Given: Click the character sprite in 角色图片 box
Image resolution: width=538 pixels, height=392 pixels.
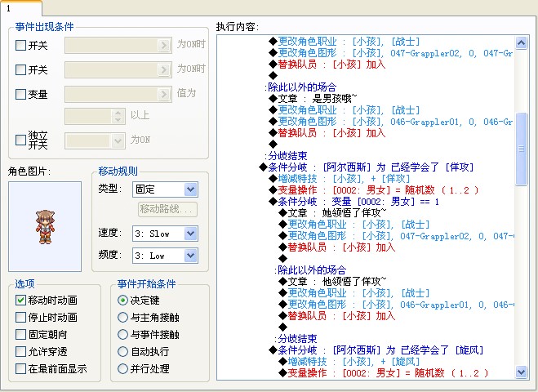Looking at the screenshot, I should pos(45,227).
